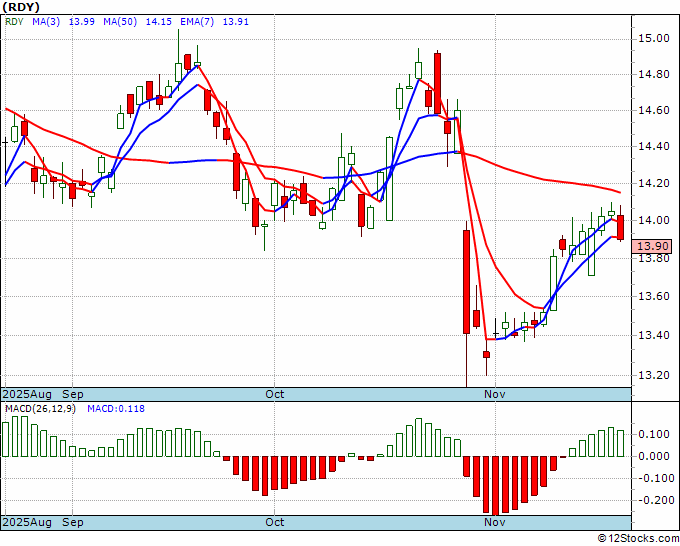Click the MACD:0.118 value label
Image resolution: width=680 pixels, height=546 pixels.
[x=116, y=409]
